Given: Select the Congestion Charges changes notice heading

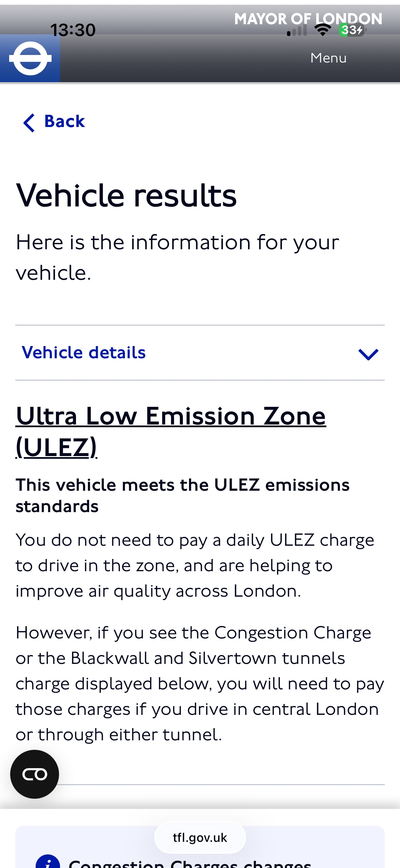Looking at the screenshot, I should coord(190,863).
